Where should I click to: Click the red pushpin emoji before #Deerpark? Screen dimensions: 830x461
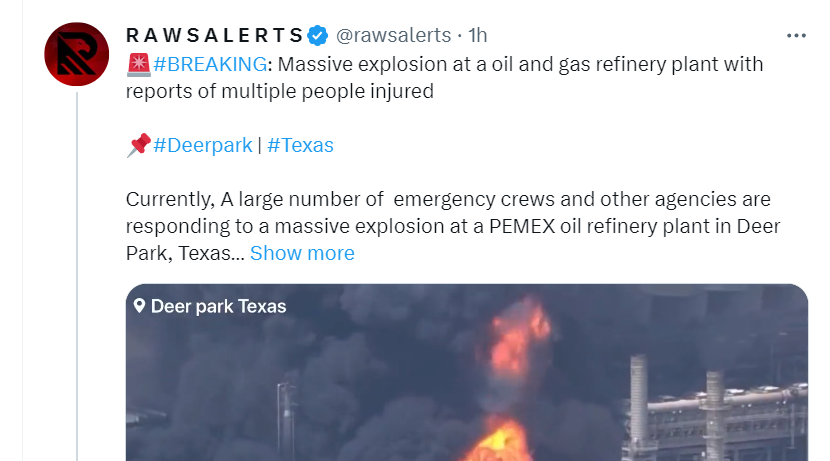point(139,145)
